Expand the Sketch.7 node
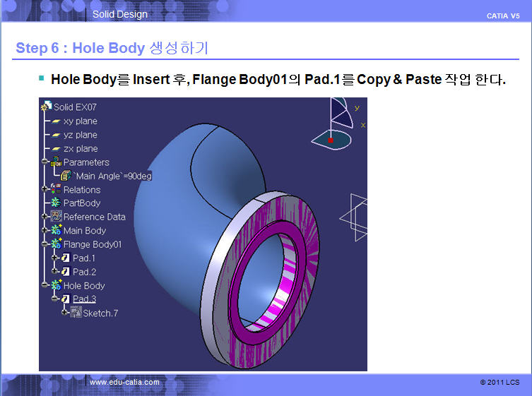This screenshot has height=396, width=532. coord(64,312)
